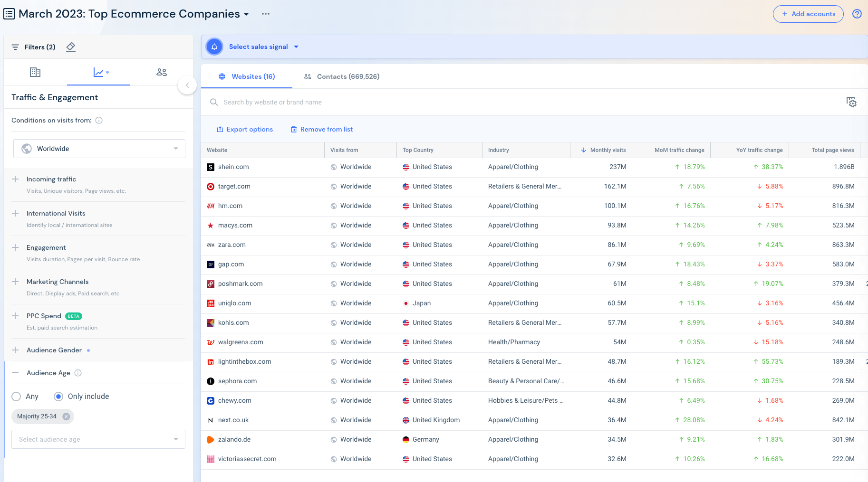Switch to the traffic chart icon tab

99,72
